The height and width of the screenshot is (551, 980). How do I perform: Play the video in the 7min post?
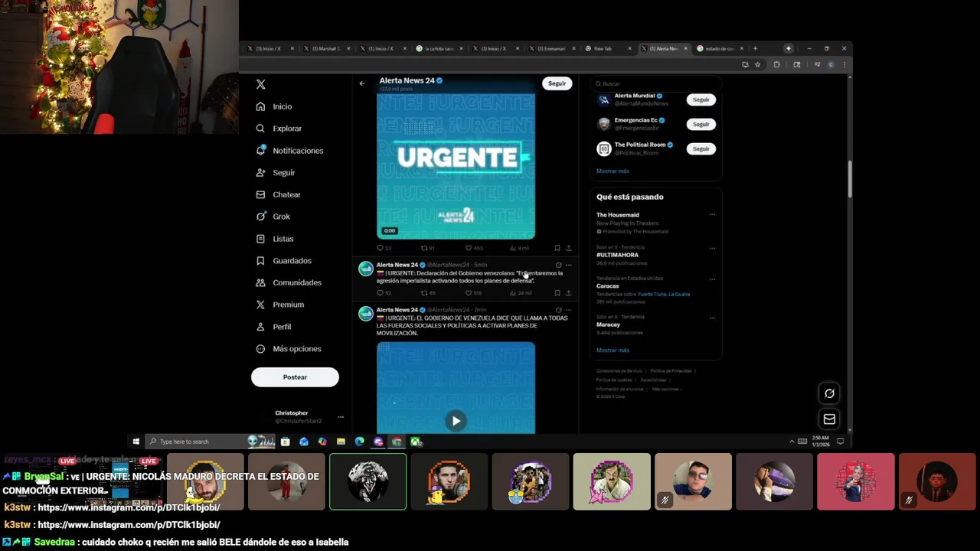456,421
